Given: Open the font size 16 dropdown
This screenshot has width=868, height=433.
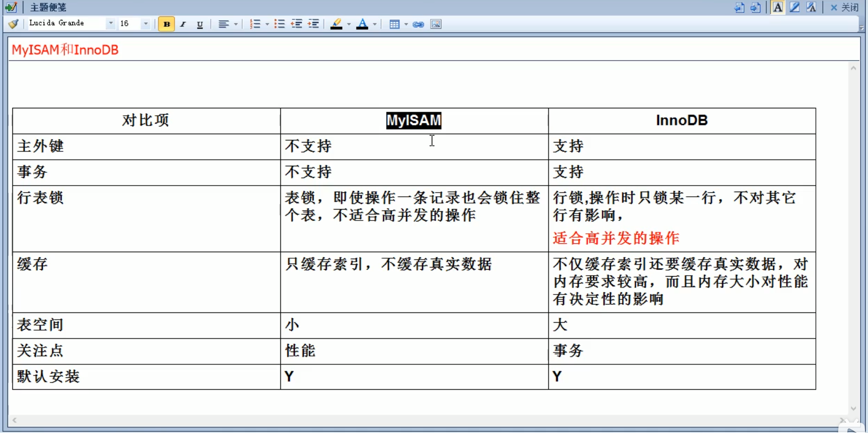Looking at the screenshot, I should pyautogui.click(x=145, y=24).
